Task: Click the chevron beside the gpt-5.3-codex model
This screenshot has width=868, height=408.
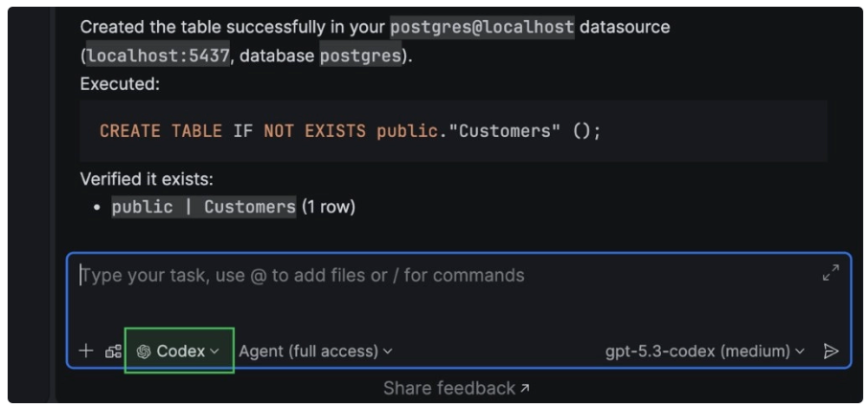Action: 800,351
